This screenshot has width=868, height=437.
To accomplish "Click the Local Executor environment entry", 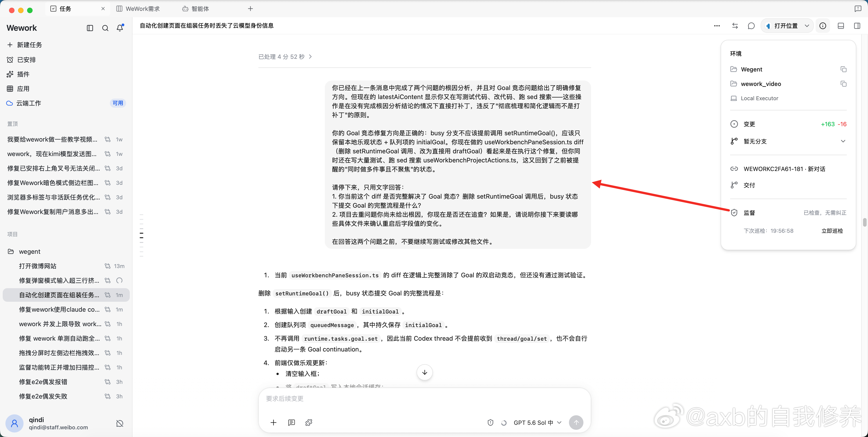I will point(754,98).
